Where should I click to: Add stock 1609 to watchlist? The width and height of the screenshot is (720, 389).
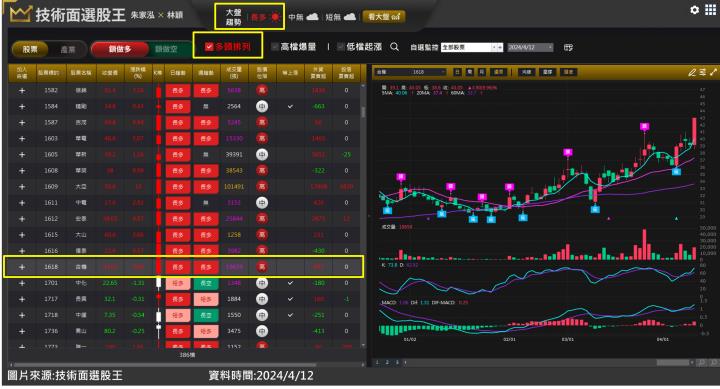pos(22,187)
